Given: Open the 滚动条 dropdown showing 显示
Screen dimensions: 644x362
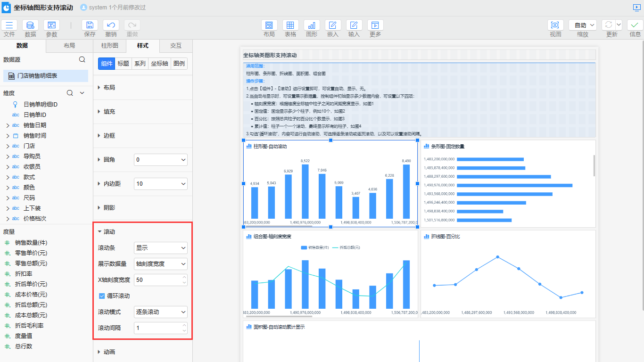Looking at the screenshot, I should click(160, 248).
